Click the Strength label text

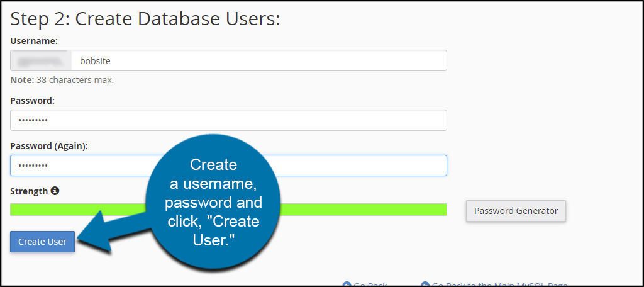pos(29,191)
